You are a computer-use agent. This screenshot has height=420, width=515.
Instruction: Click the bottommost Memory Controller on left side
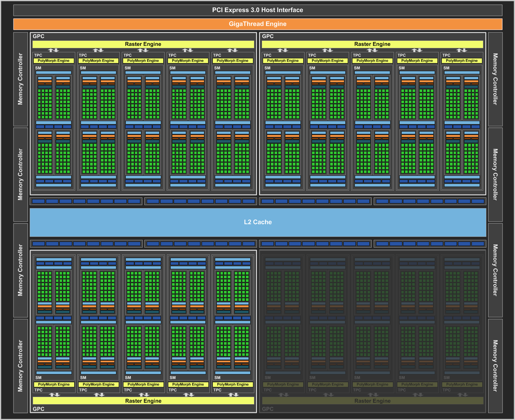(20, 366)
